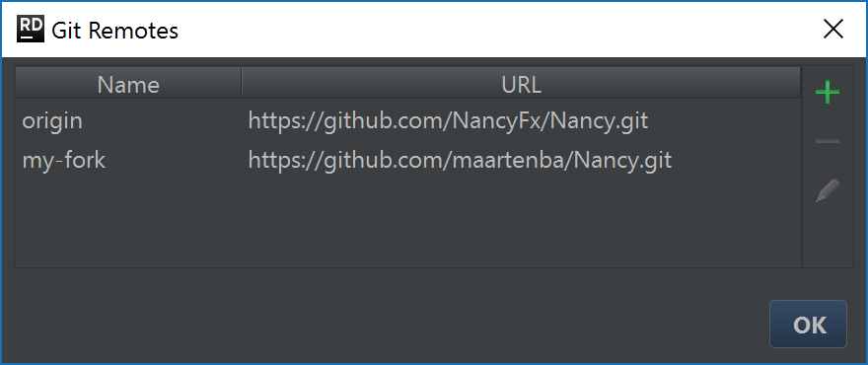Remove the remote using the minus icon
868x365 pixels.
827,142
